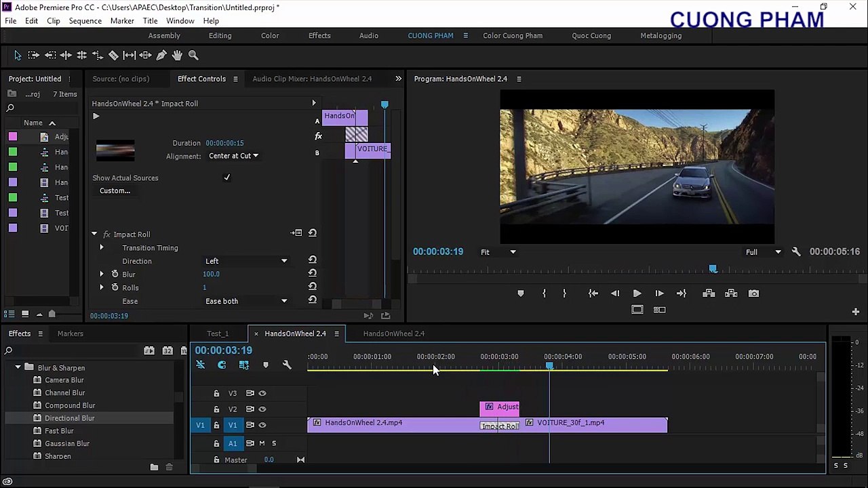The width and height of the screenshot is (868, 488).
Task: Open Program monitor settings wrench
Action: (796, 251)
